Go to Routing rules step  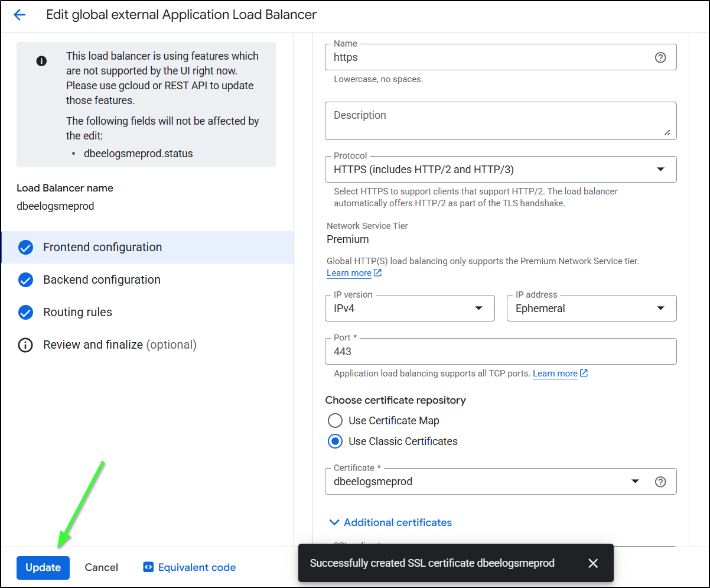pos(77,313)
